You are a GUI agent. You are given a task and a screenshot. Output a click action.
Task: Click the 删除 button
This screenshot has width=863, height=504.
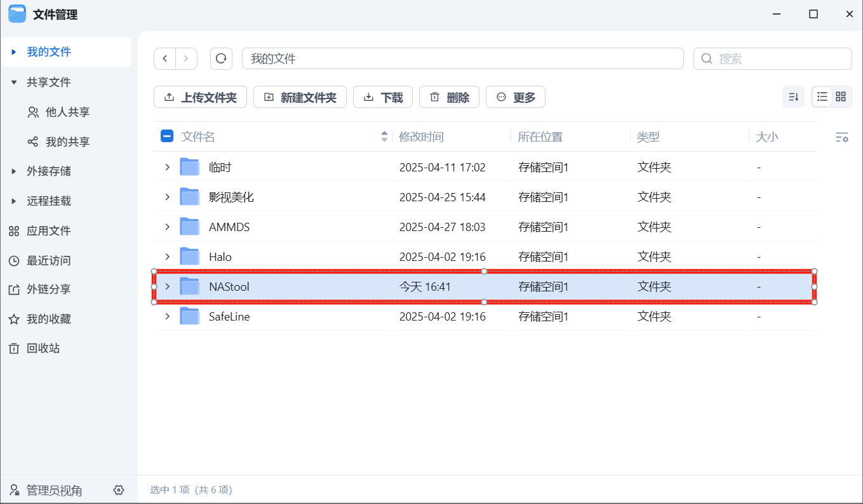coord(449,97)
